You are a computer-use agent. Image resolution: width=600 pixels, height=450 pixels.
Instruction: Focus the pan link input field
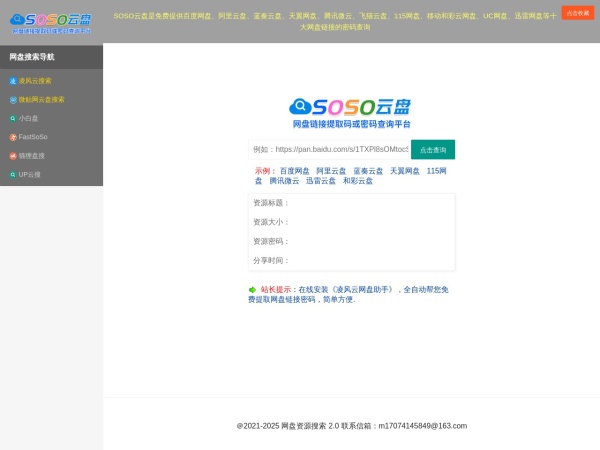pos(330,149)
